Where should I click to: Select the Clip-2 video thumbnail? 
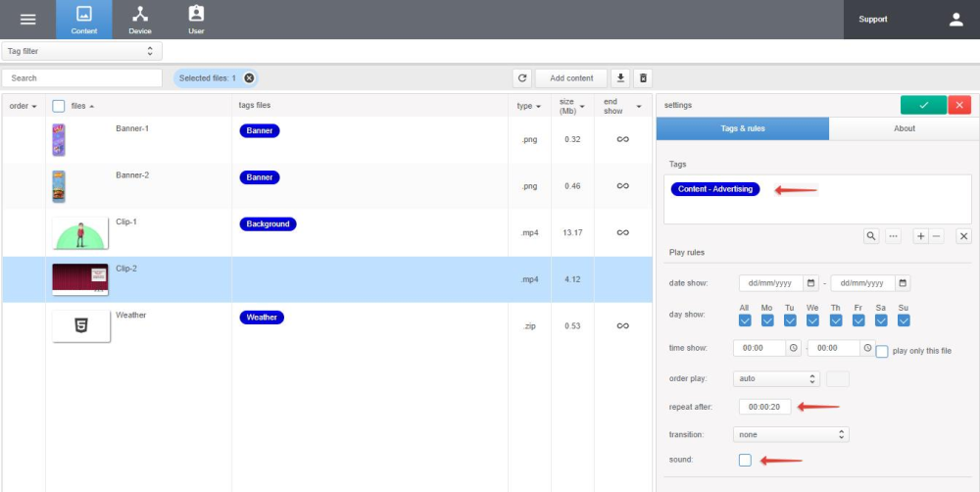tap(80, 279)
